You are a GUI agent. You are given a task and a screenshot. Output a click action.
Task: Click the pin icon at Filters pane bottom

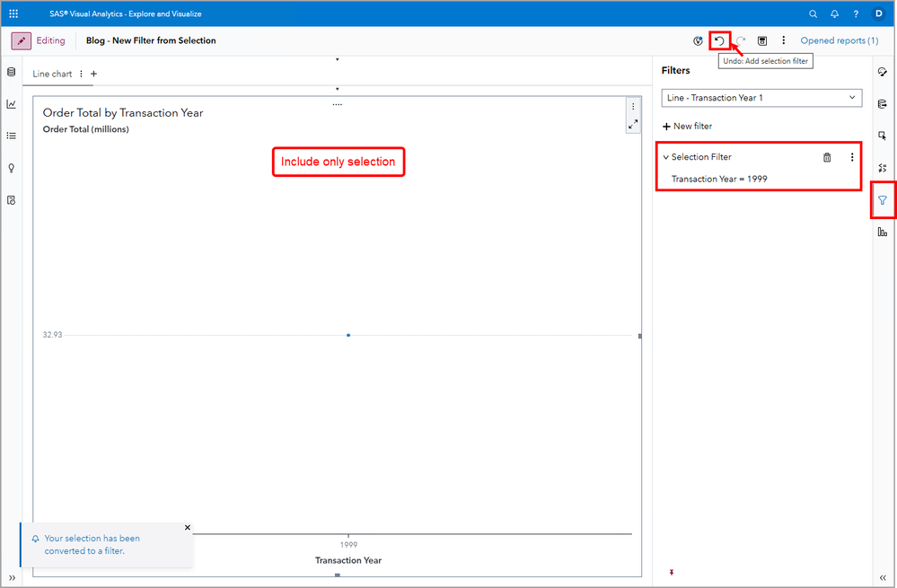(x=672, y=572)
